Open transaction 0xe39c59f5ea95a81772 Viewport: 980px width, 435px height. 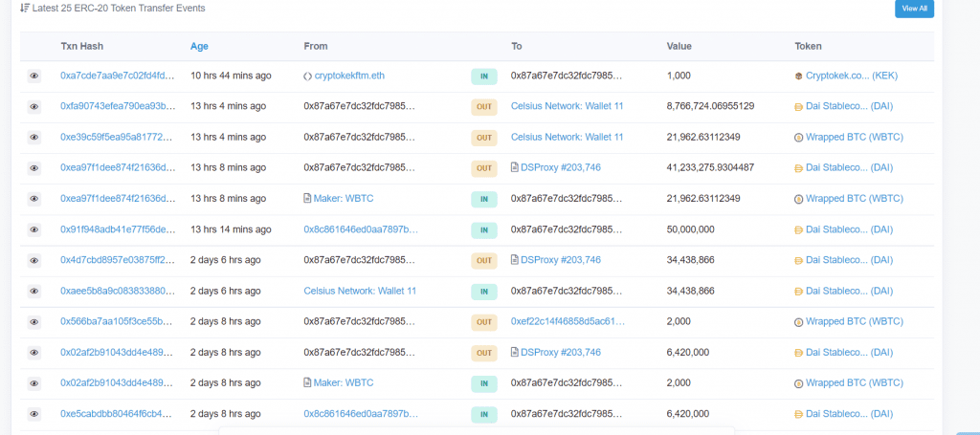pyautogui.click(x=118, y=137)
